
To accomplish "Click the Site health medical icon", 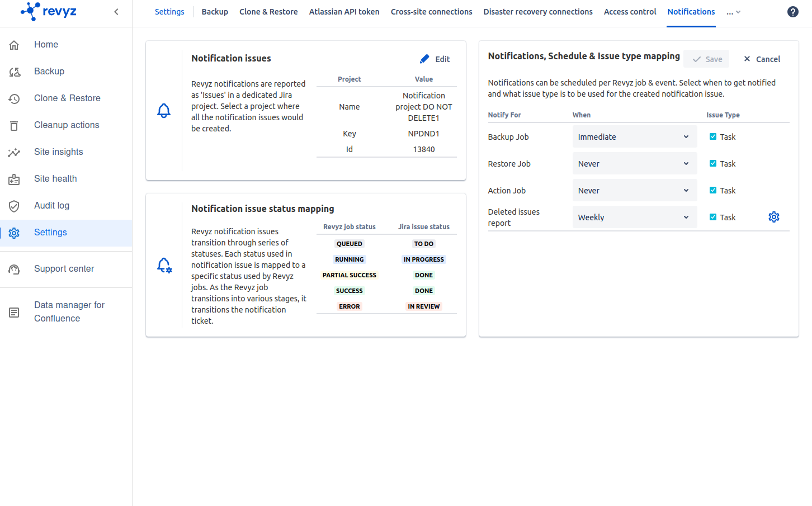I will click(15, 179).
